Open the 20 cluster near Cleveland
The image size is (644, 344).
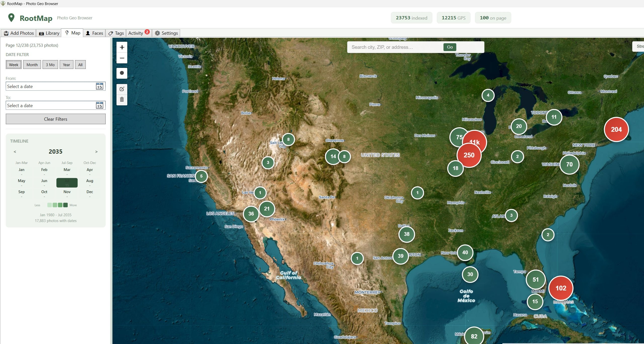click(x=519, y=126)
